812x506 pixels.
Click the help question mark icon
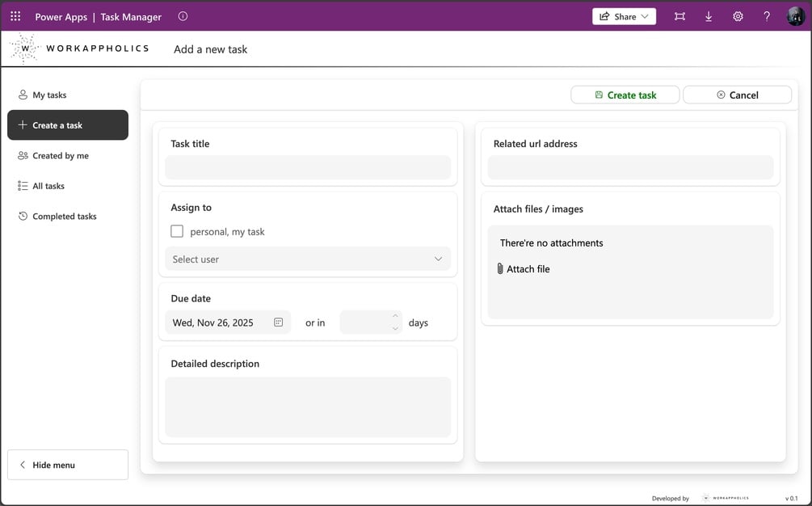pyautogui.click(x=767, y=16)
